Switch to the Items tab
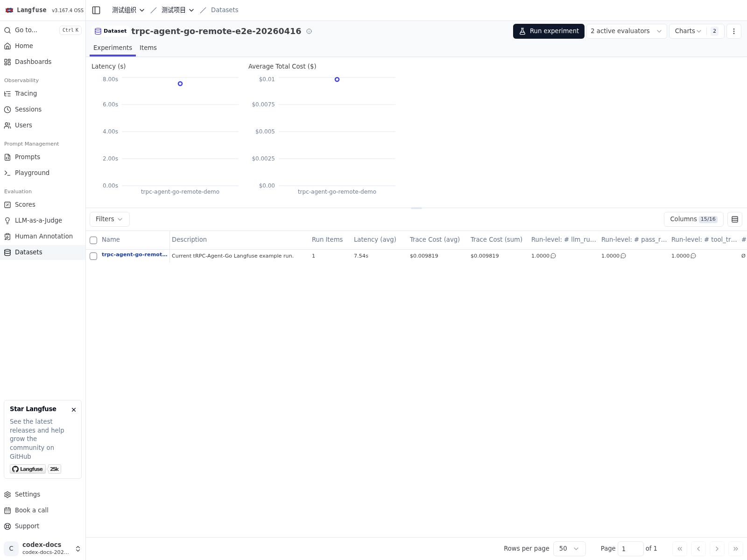The image size is (747, 560). pyautogui.click(x=148, y=48)
